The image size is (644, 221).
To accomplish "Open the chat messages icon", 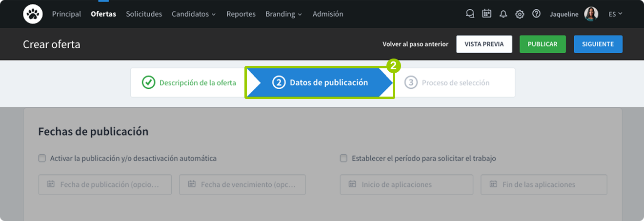I will [x=470, y=14].
